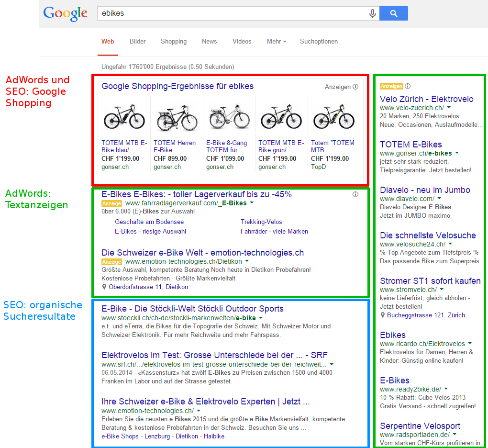Open TOTEM E-Bikes sidebar ad
This screenshot has width=488, height=448.
pyautogui.click(x=411, y=145)
